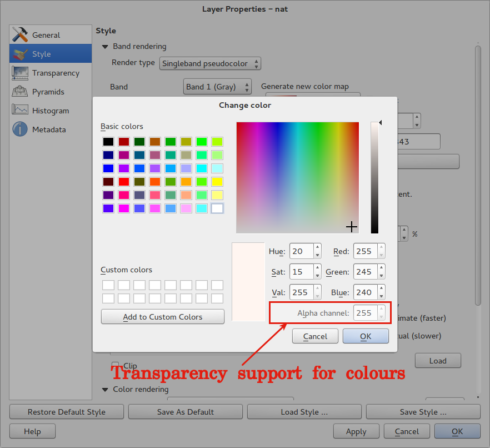Open the Render type dropdown
The width and height of the screenshot is (490, 448).
(211, 63)
